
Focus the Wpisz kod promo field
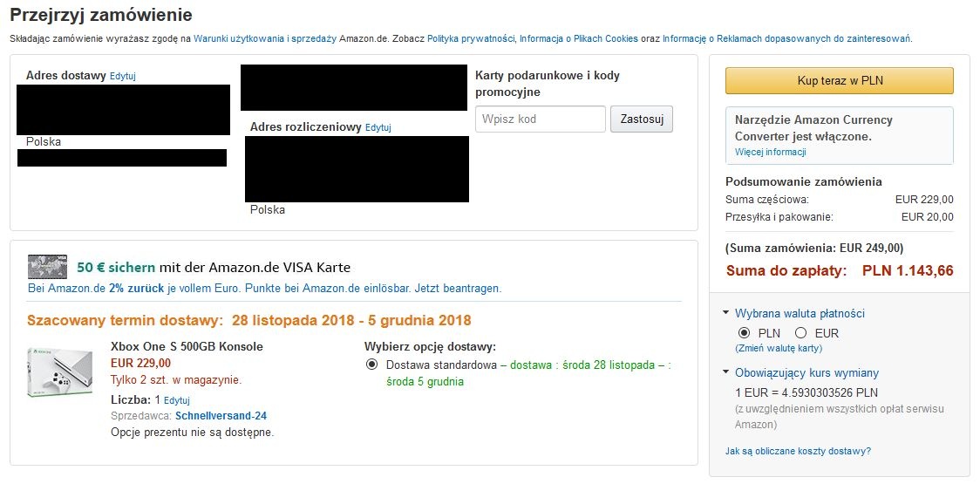pyautogui.click(x=541, y=119)
